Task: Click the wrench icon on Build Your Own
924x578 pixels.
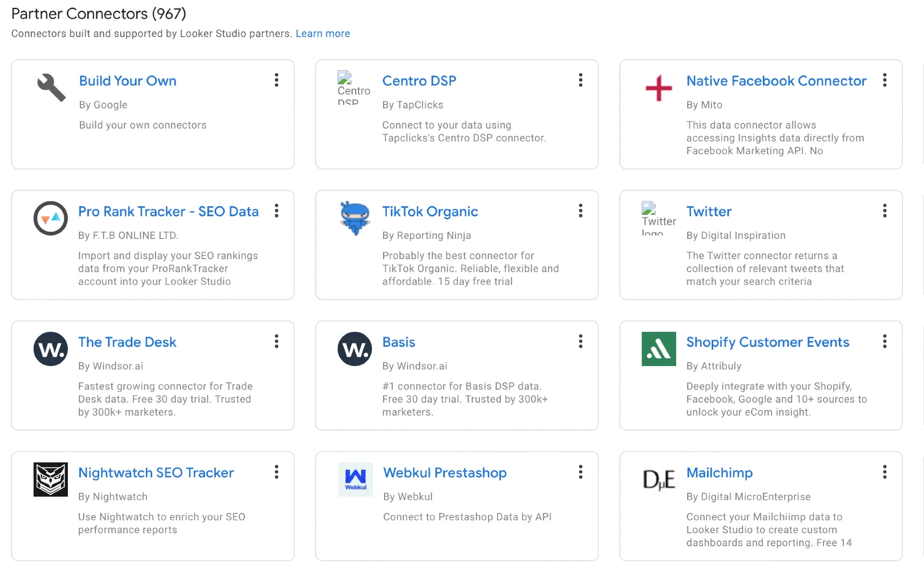Action: coord(50,88)
